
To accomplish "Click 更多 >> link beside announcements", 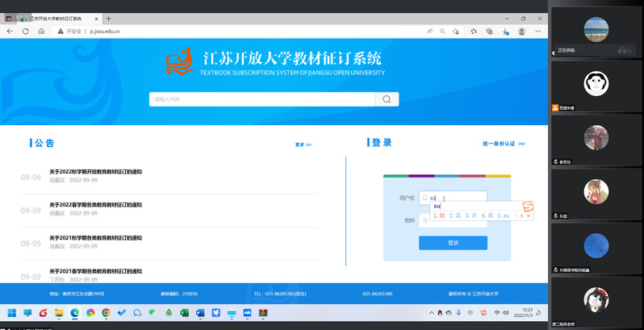I will pyautogui.click(x=303, y=144).
